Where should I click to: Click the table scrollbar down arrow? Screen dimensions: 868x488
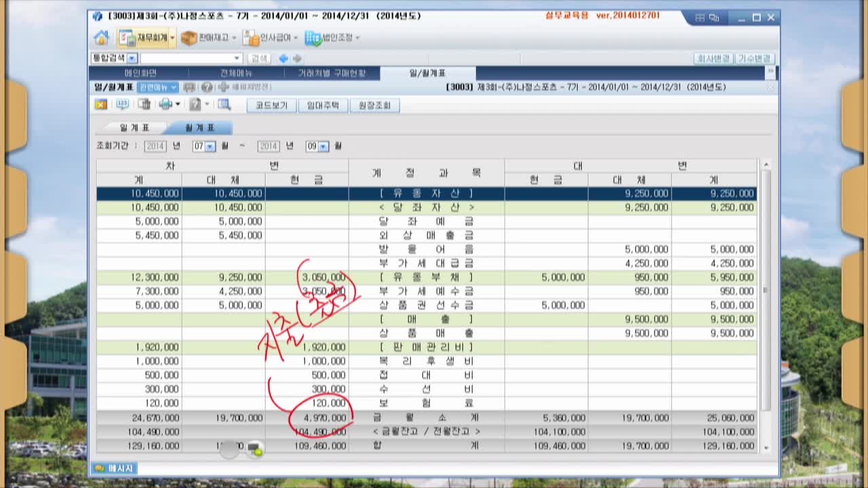766,447
